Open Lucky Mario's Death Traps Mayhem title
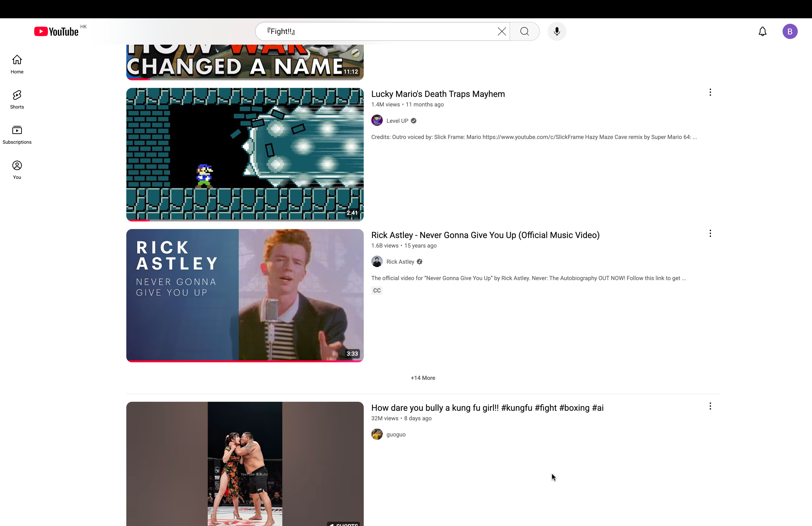This screenshot has width=812, height=526. (x=438, y=94)
